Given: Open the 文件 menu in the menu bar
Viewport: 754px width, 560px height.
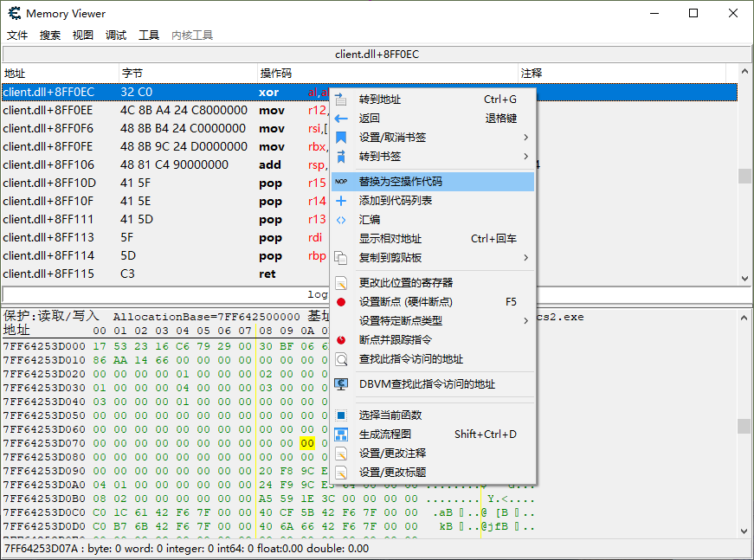Looking at the screenshot, I should [17, 35].
